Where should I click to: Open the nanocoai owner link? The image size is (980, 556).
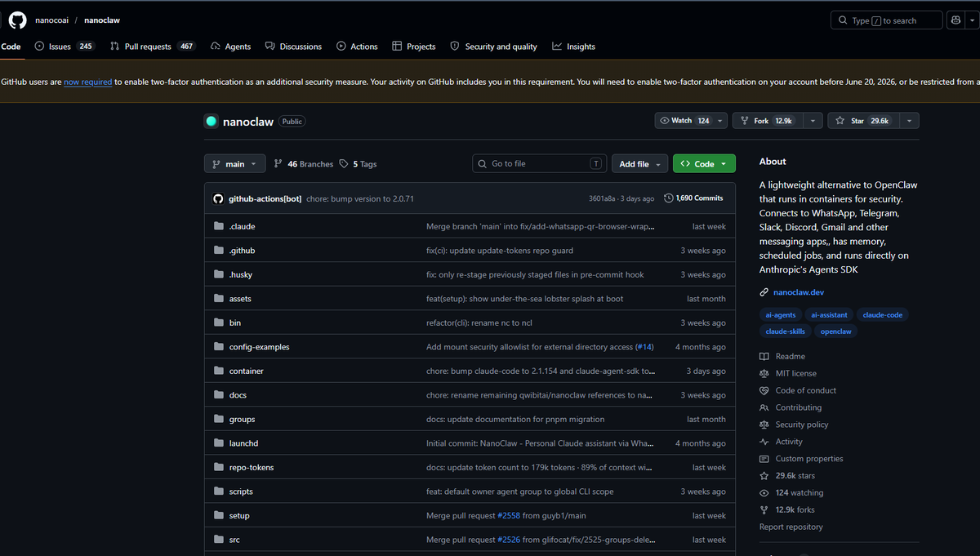click(51, 20)
